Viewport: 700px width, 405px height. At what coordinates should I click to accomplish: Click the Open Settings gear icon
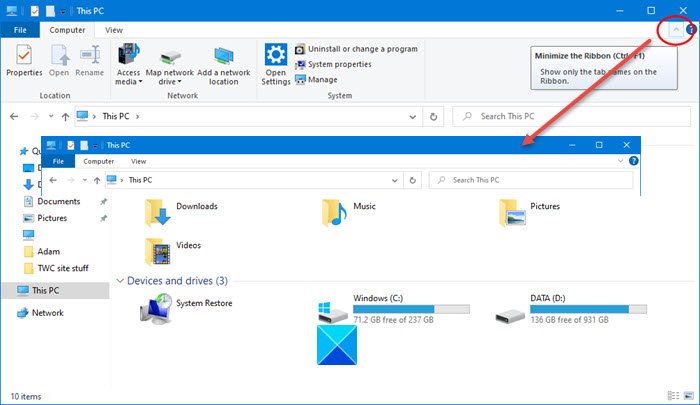(275, 54)
